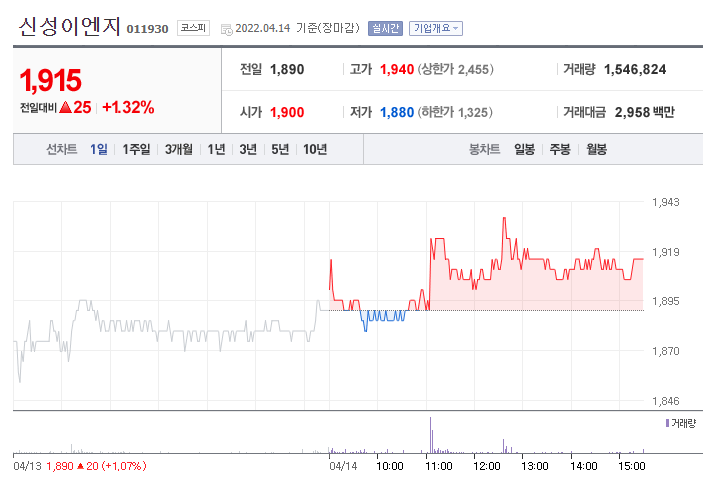703x479 pixels.
Task: Click the 13:00 time axis label
Action: (535, 466)
